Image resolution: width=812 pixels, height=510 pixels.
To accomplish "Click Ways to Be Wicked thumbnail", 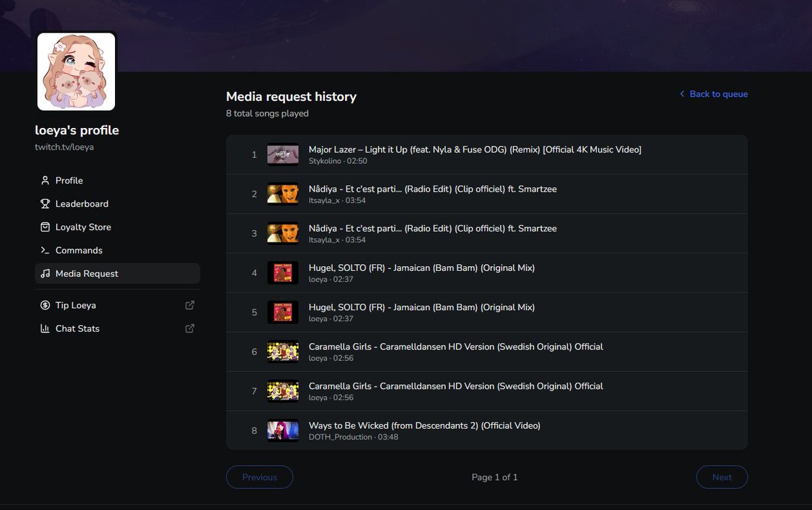I will click(283, 430).
